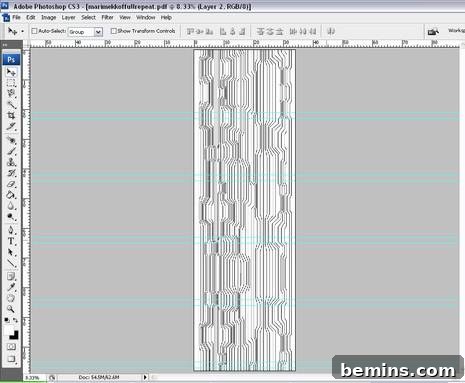Select the Line shape tool

(11, 263)
